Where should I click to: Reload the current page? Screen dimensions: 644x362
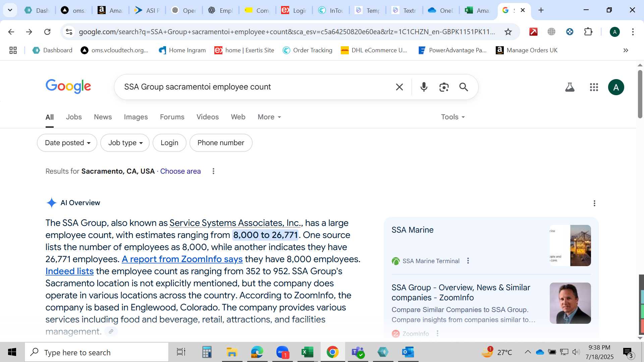click(x=47, y=32)
